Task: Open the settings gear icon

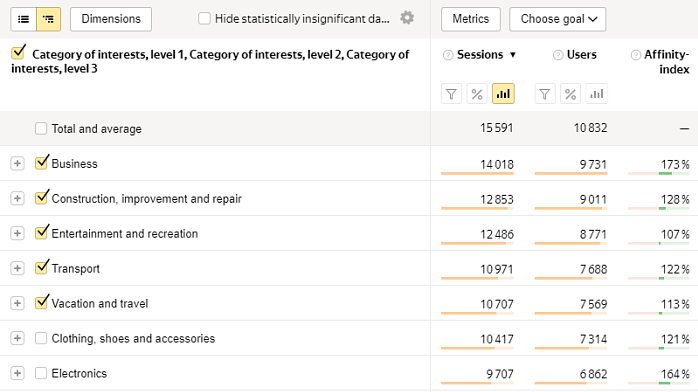Action: point(407,18)
